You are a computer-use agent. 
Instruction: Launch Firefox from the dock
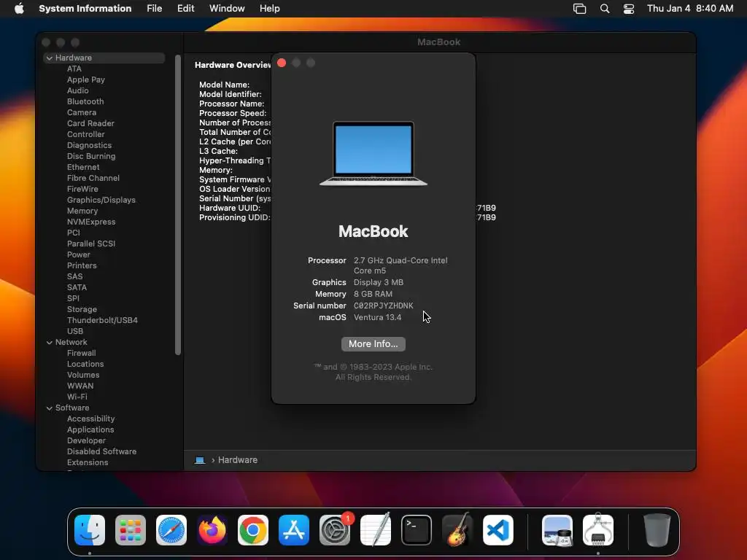pyautogui.click(x=212, y=530)
